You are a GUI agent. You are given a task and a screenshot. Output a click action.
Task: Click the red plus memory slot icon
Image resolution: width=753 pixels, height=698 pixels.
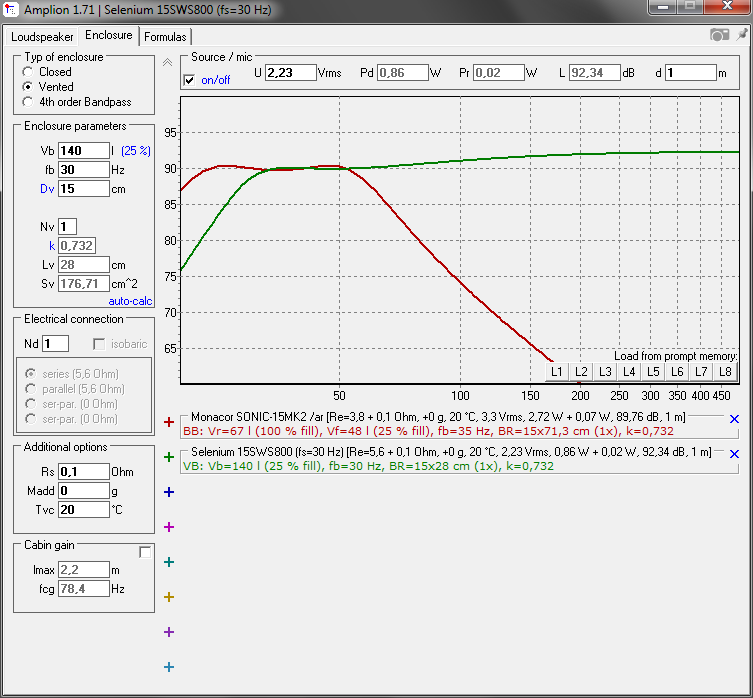[169, 422]
